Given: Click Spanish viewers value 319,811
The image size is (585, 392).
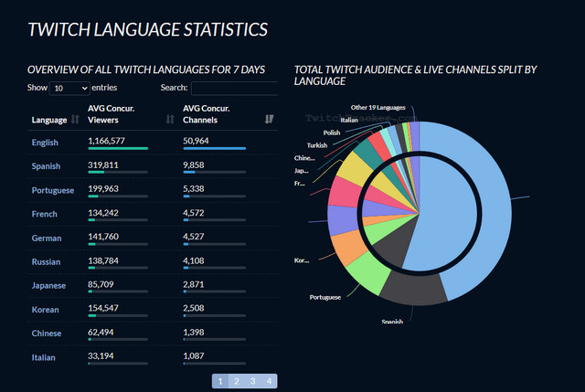Looking at the screenshot, I should point(103,164).
